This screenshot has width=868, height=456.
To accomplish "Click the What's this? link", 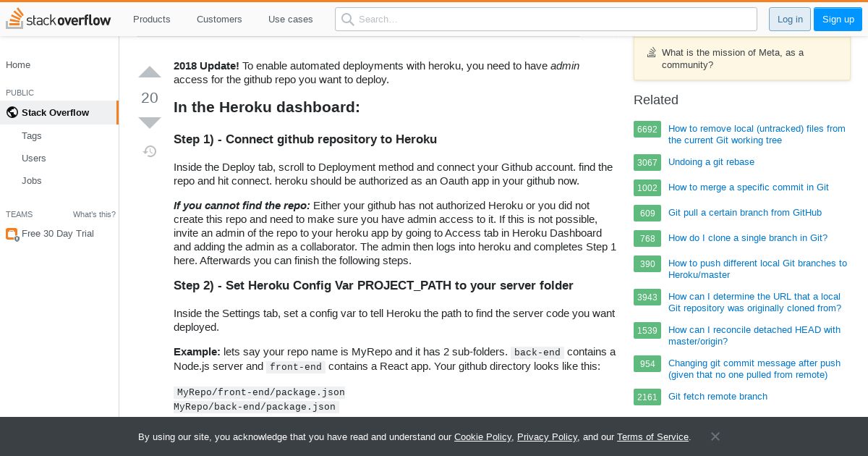I will click(94, 214).
